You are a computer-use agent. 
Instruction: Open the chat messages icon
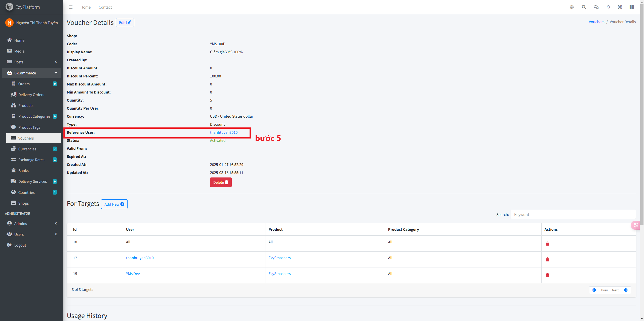pos(596,7)
